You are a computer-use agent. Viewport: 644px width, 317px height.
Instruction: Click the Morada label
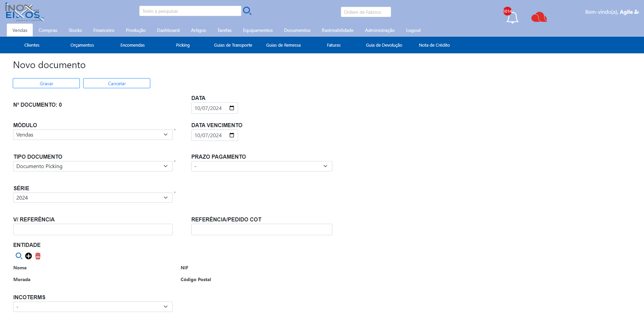(x=22, y=279)
